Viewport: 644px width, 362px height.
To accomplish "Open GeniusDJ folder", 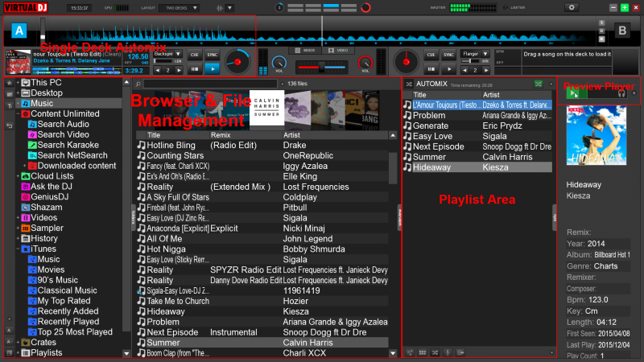I will [49, 196].
